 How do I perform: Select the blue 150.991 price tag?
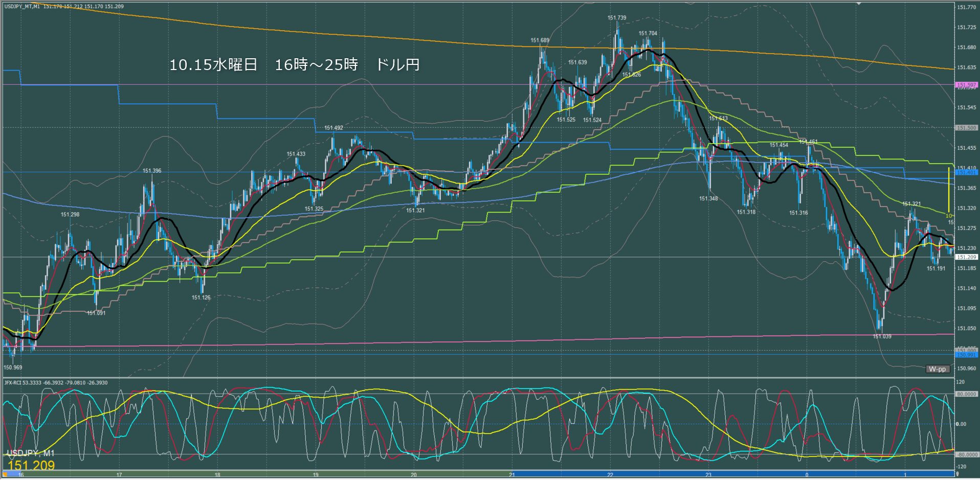pyautogui.click(x=966, y=355)
